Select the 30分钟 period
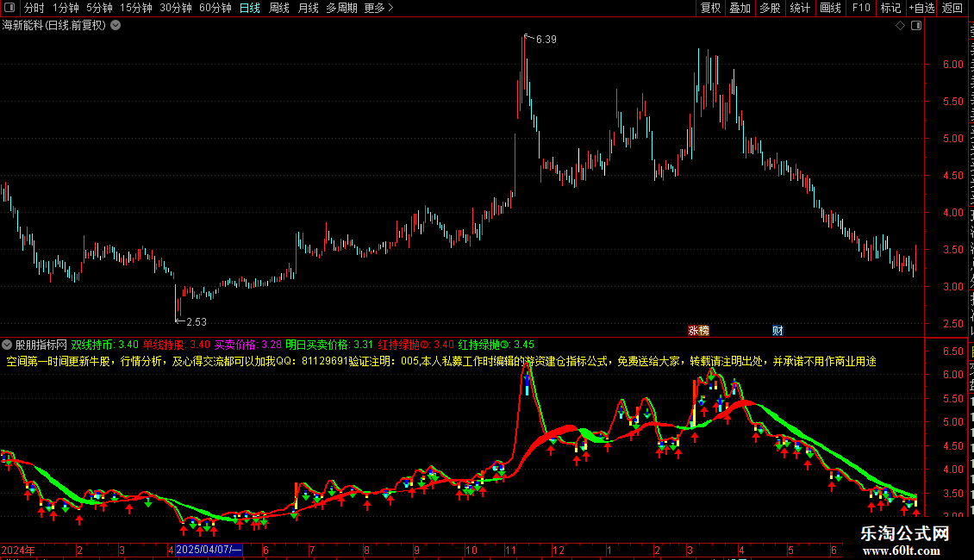Viewport: 974px width, 560px height. coord(175,8)
